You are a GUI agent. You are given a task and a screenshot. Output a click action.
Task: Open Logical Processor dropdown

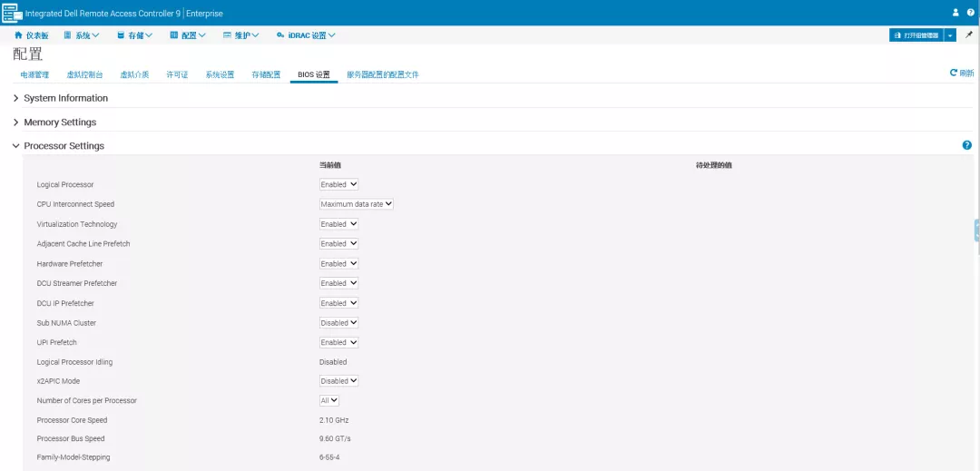coord(338,184)
